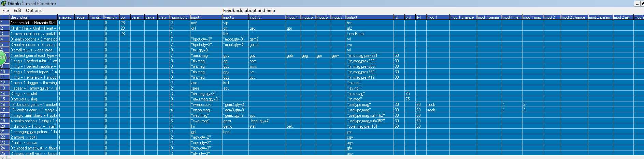Click the 'Cow Portal' output cell
The image size is (644, 159).
coord(370,34)
